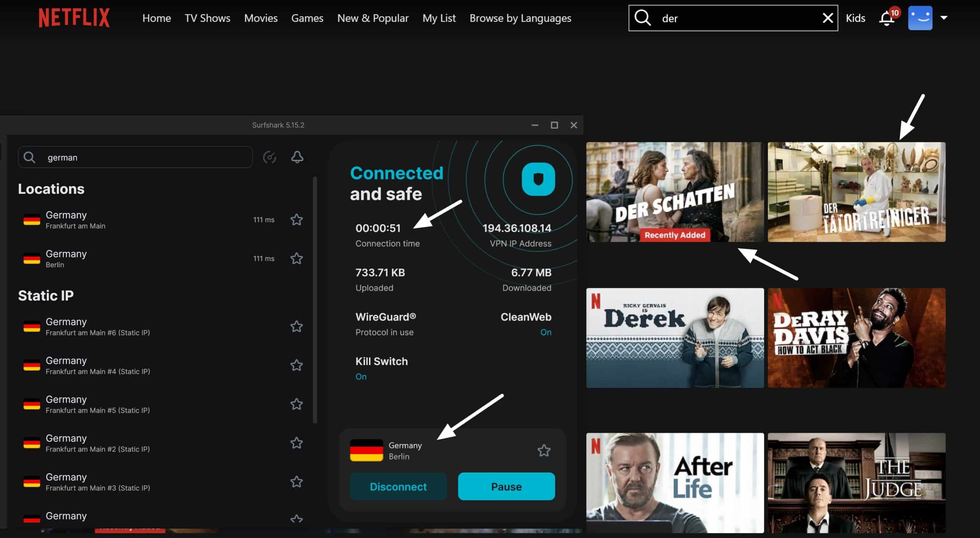Open New & Popular section

(373, 18)
